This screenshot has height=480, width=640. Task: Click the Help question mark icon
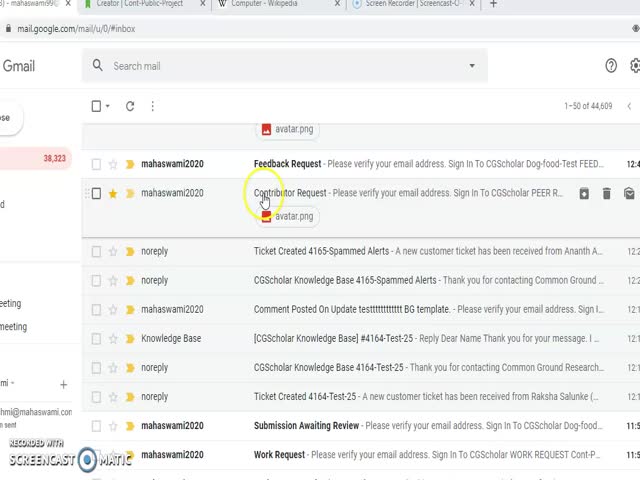pyautogui.click(x=611, y=66)
